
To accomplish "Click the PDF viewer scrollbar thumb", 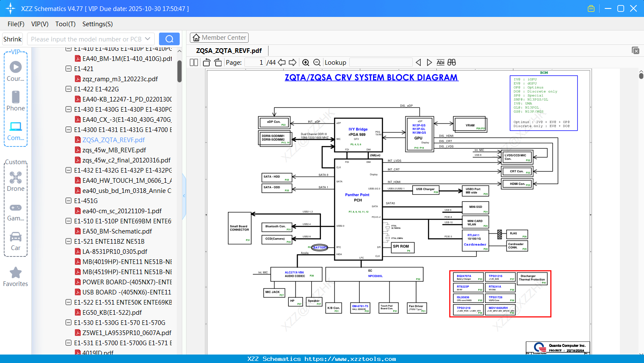I will pos(641,76).
